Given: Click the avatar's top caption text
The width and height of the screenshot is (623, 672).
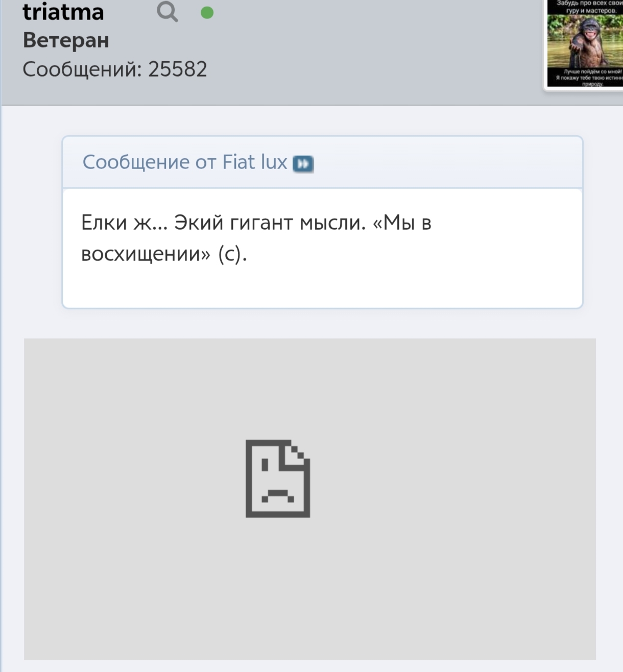Looking at the screenshot, I should pos(589,7).
